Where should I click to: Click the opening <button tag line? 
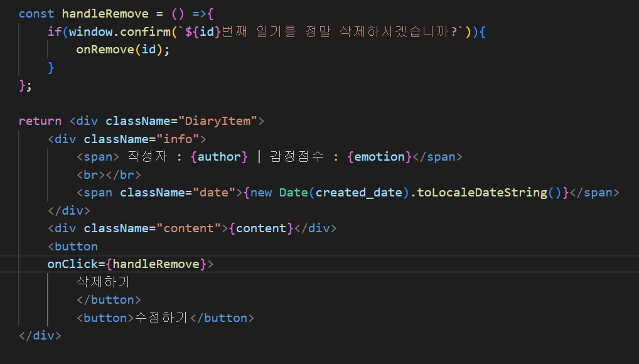73,246
